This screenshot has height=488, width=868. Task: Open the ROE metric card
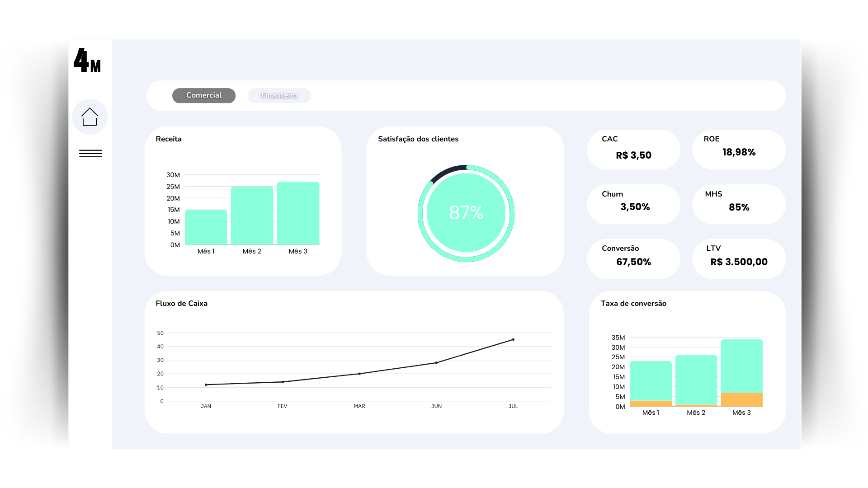[739, 150]
